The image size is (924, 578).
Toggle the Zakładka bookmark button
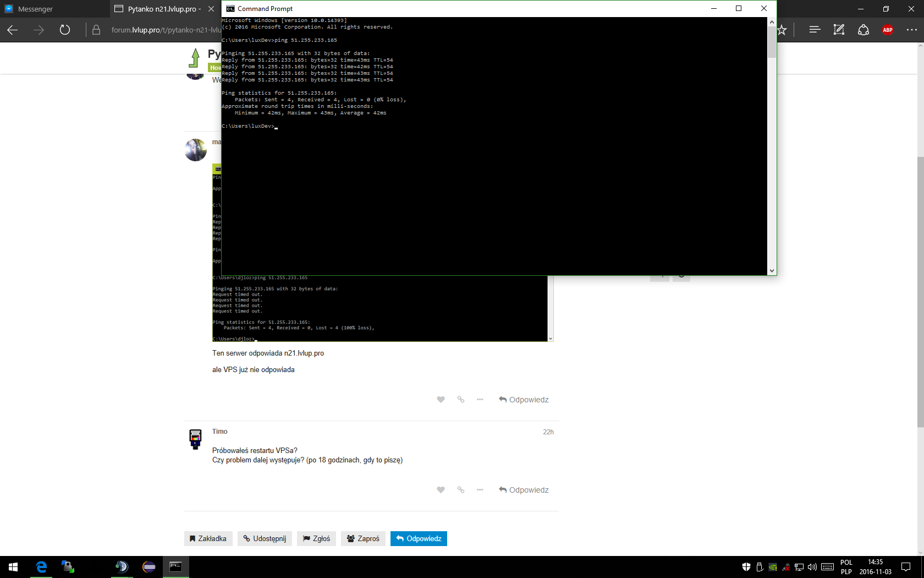pos(208,538)
